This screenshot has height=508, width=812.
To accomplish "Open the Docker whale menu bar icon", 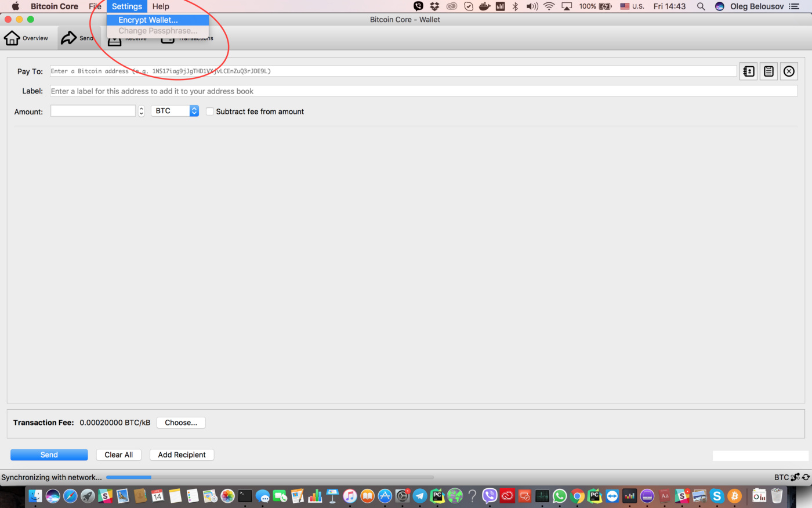I will (x=484, y=6).
